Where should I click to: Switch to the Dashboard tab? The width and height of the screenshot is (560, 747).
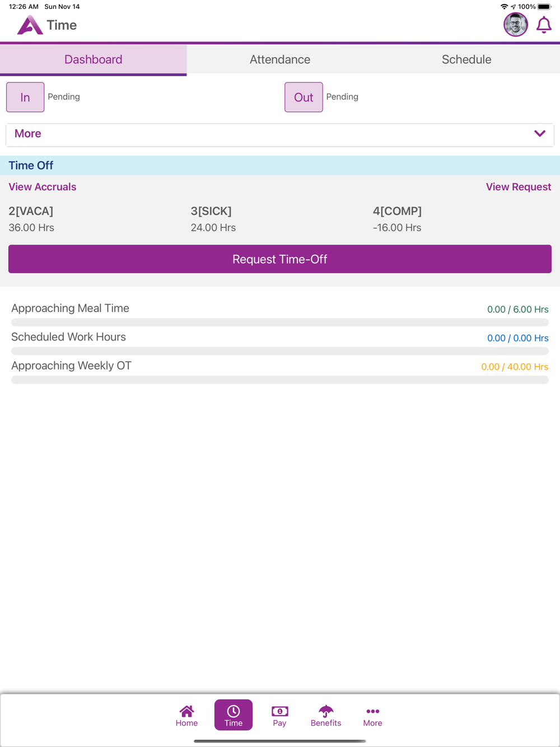(94, 59)
